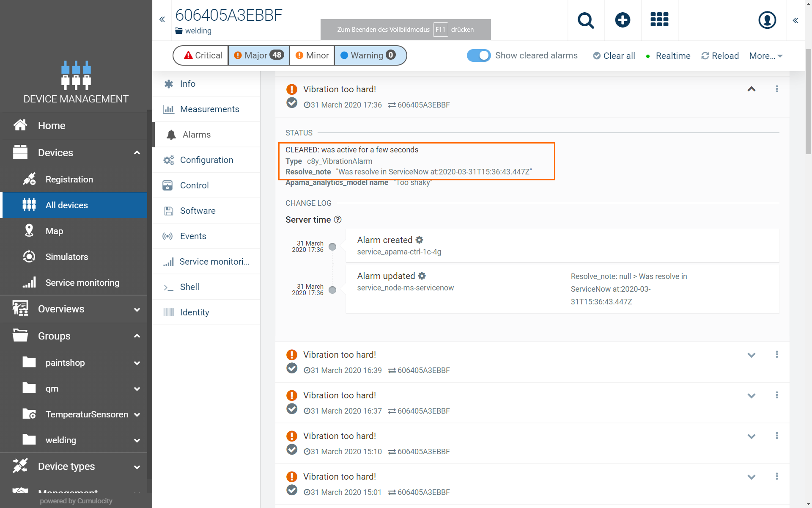The width and height of the screenshot is (812, 508).
Task: Expand the welding group in navigator
Action: tap(137, 441)
